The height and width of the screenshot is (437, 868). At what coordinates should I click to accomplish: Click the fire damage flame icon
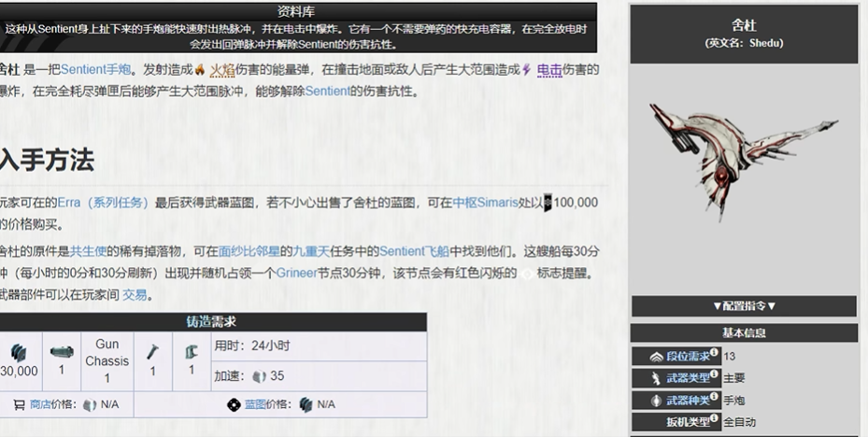click(200, 70)
